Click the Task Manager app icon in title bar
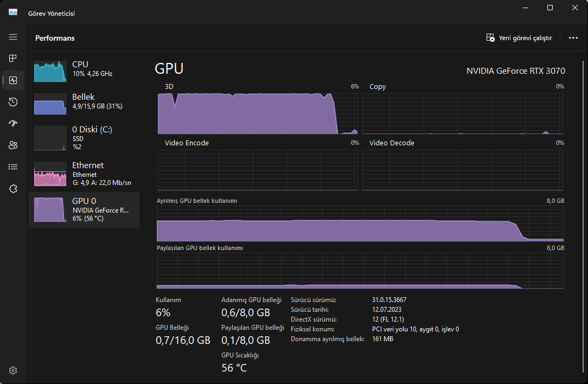This screenshot has height=384, width=588. tap(13, 12)
